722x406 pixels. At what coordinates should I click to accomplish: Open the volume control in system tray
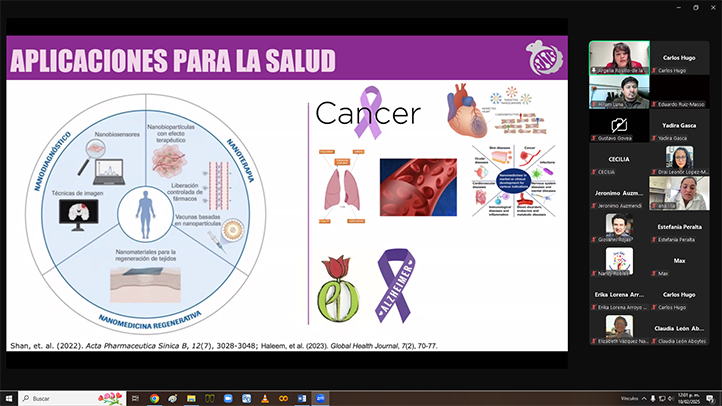tap(670, 399)
